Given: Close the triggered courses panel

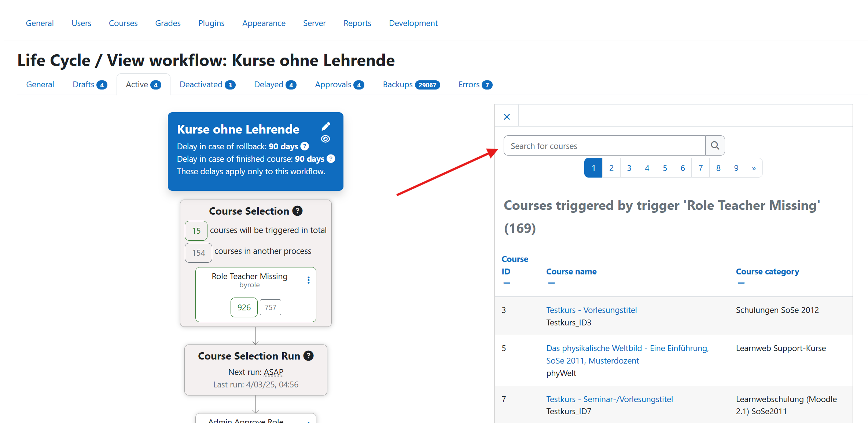Looking at the screenshot, I should click(507, 117).
